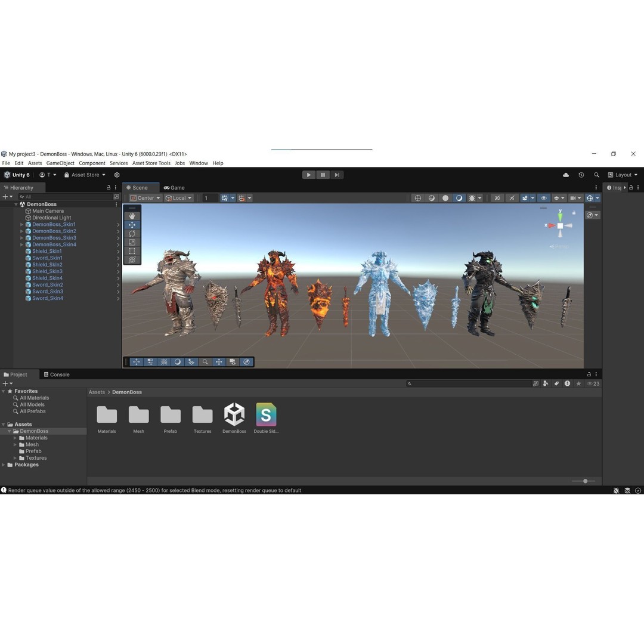Expand the Packages folder
This screenshot has height=644, width=644.
(x=4, y=465)
